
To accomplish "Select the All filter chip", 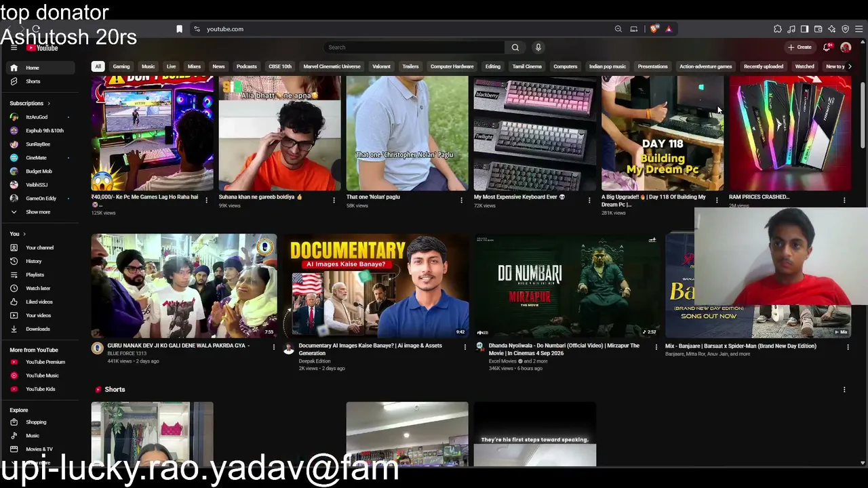I will point(98,66).
